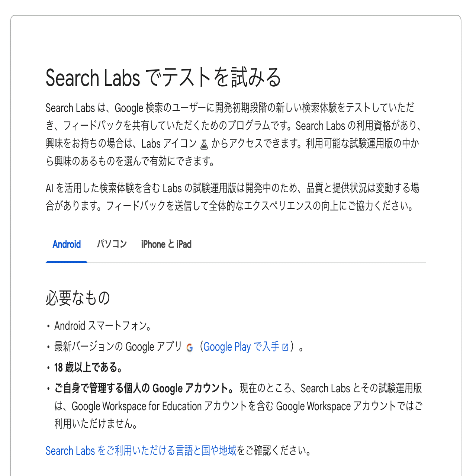Click the 必要なもの section heading
The width and height of the screenshot is (476, 476).
click(x=77, y=297)
